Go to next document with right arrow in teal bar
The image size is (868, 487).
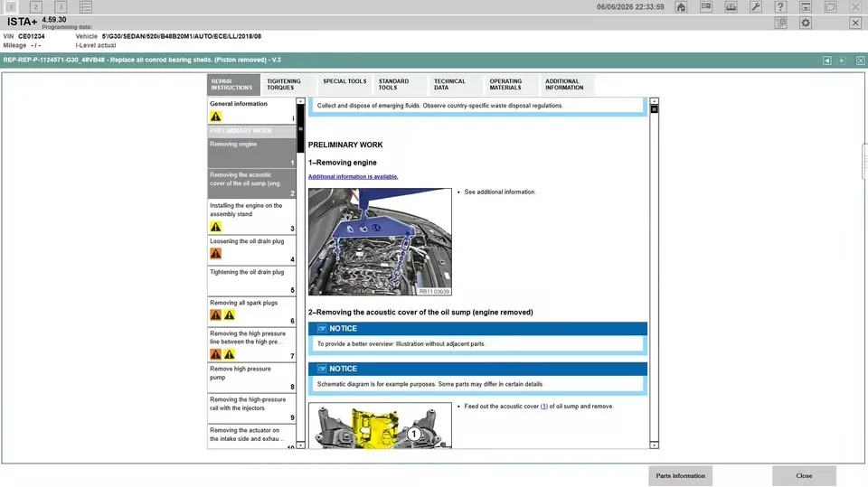(x=842, y=61)
